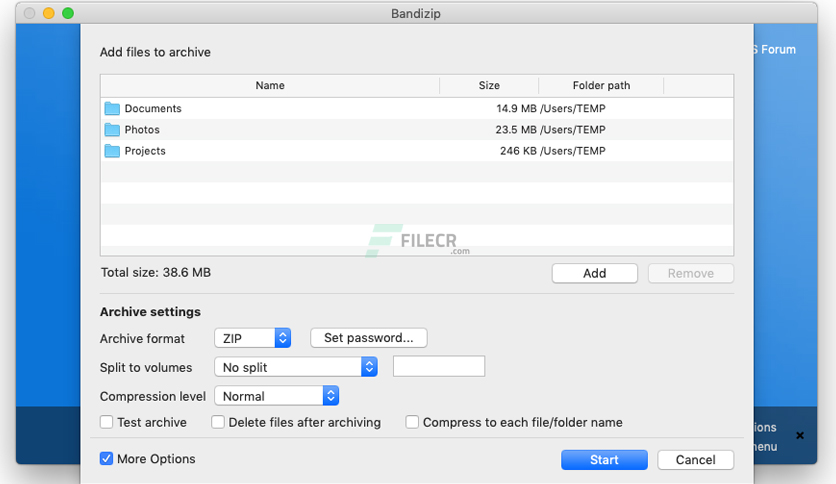Tick Delete files after archiving
836x484 pixels.
(218, 422)
